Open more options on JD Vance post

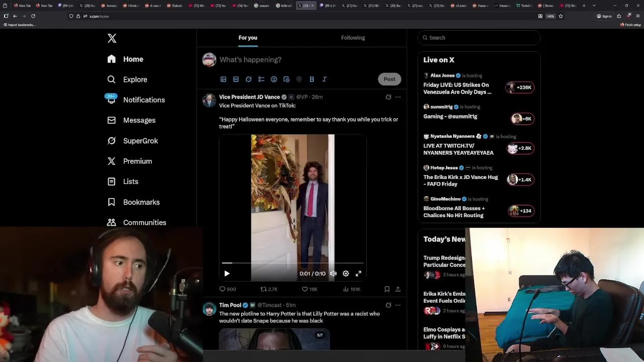point(398,97)
